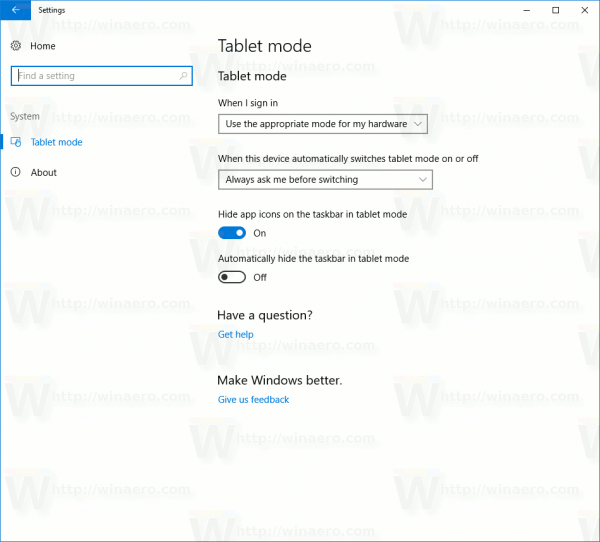This screenshot has height=542, width=600.
Task: Expand Always ask me before switching dropdown
Action: [x=325, y=180]
